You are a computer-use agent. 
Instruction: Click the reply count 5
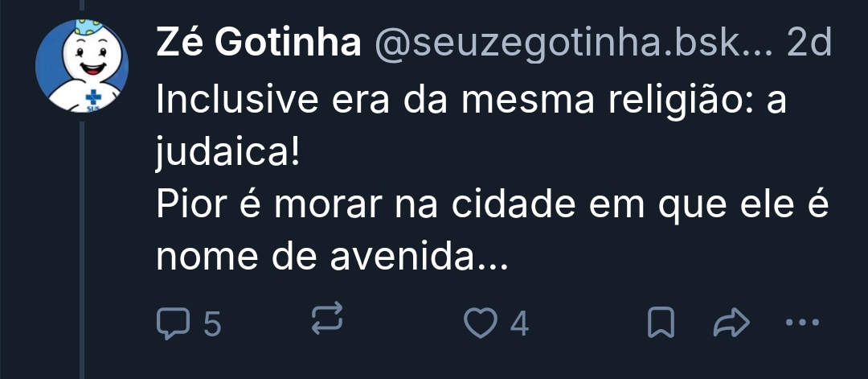(x=211, y=324)
